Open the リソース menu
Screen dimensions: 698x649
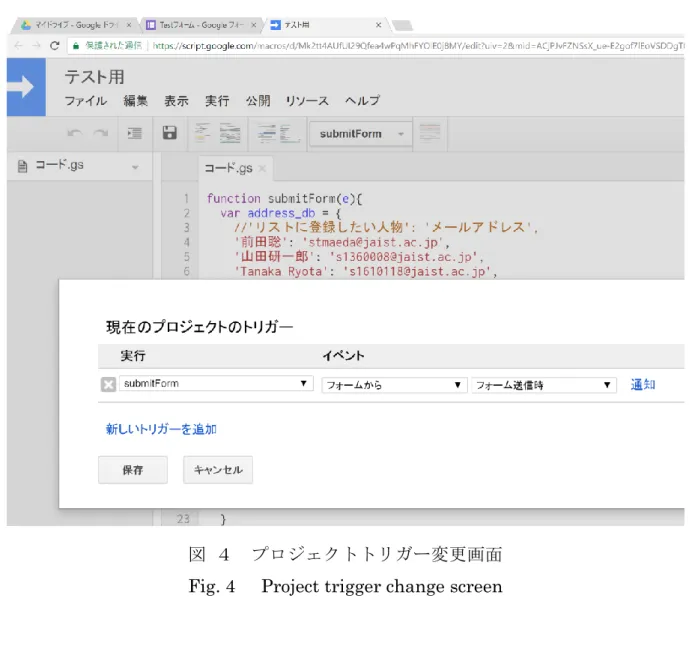(307, 101)
